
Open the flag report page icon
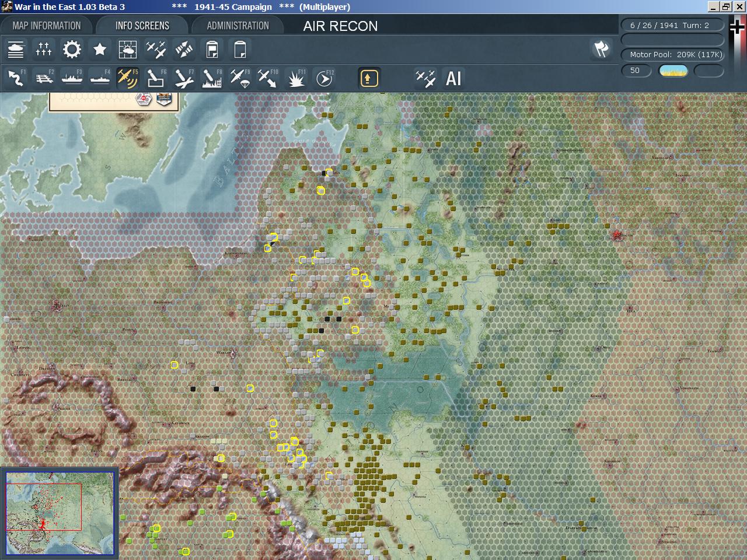[212, 50]
